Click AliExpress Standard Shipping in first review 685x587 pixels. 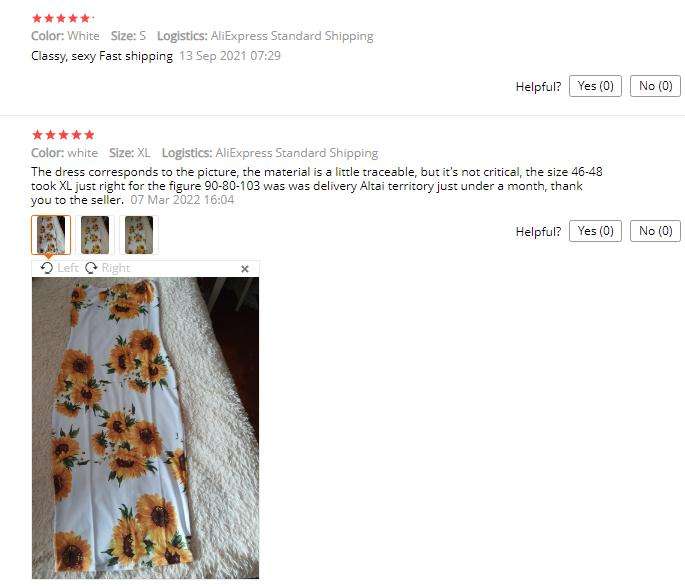[292, 36]
